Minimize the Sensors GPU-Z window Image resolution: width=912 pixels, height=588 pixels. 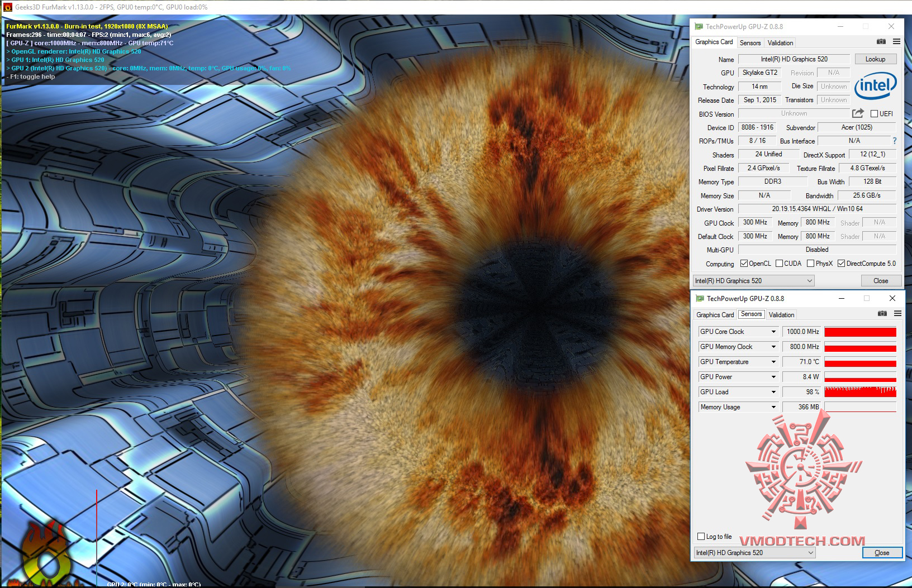pos(841,298)
